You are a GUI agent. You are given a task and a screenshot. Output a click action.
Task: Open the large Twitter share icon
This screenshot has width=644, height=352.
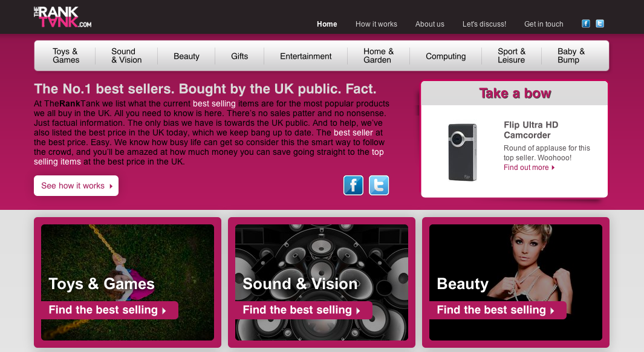(x=379, y=185)
